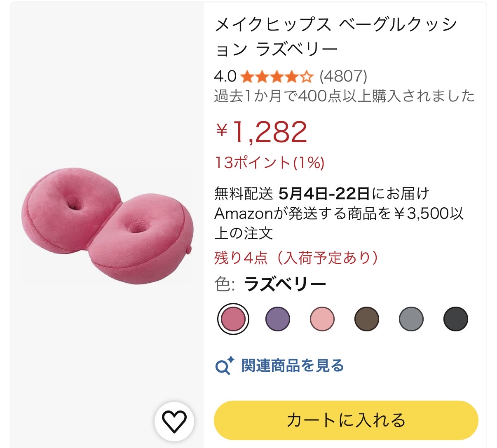Click the orange star rating icons
The width and height of the screenshot is (497, 448).
277,77
